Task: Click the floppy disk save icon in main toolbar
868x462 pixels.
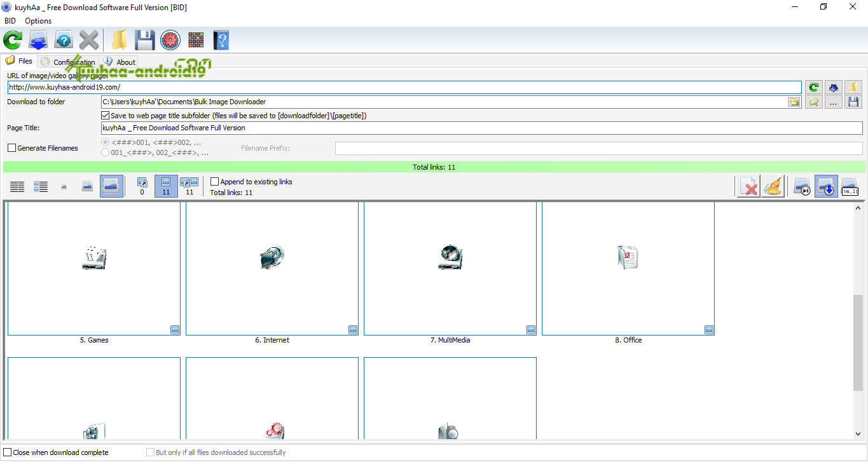Action: (x=144, y=41)
